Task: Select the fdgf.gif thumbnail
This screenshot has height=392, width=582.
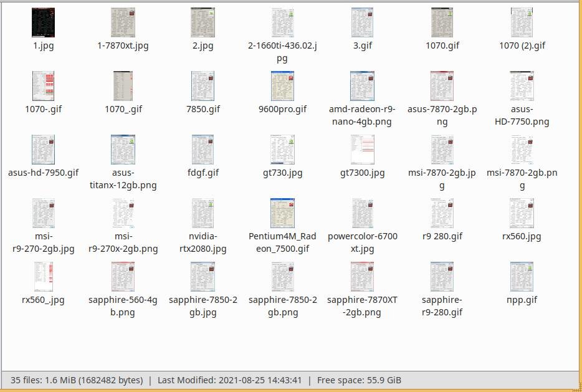Action: pyautogui.click(x=203, y=149)
